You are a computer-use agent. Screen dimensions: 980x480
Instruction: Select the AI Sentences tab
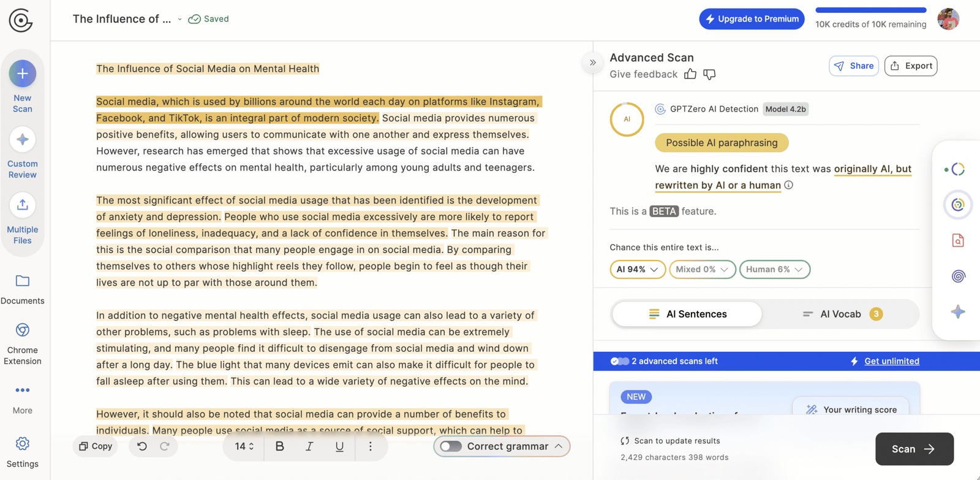(687, 314)
